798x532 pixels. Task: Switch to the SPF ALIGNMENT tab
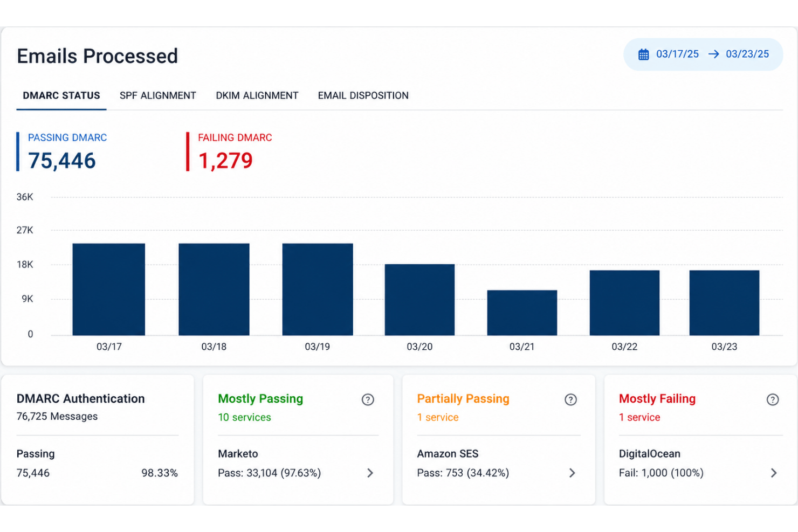tap(158, 95)
